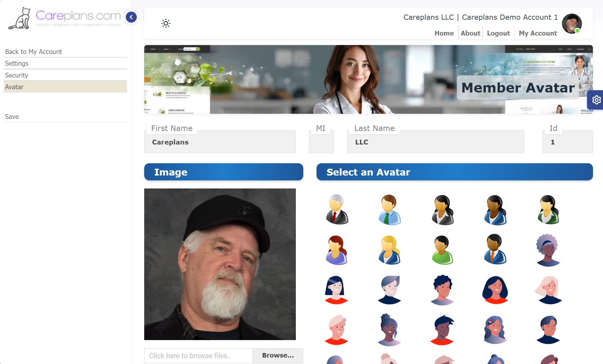Collapse the sidebar with the chevron button
The width and height of the screenshot is (603, 364).
coord(131,17)
